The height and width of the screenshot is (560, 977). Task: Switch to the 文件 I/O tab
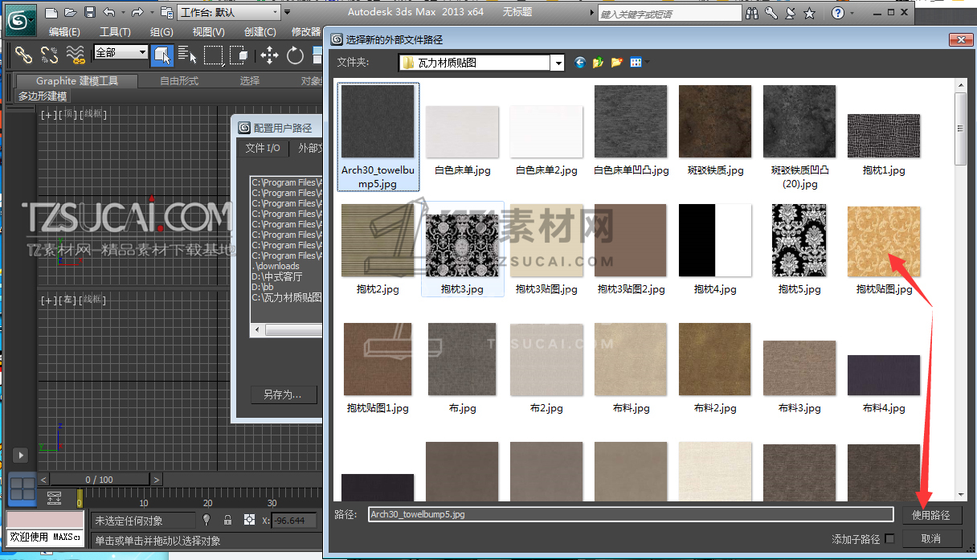click(x=263, y=148)
